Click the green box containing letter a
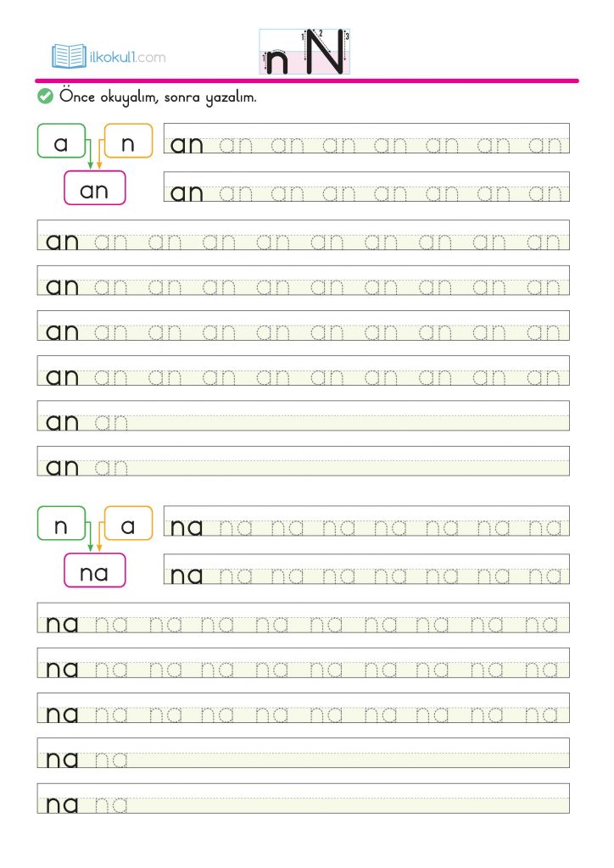The width and height of the screenshot is (614, 868). coord(61,142)
